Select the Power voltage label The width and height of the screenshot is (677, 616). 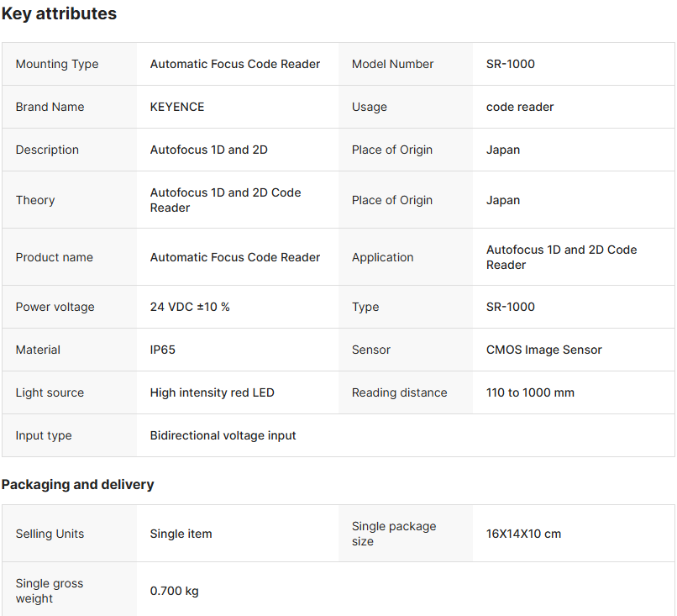point(55,307)
